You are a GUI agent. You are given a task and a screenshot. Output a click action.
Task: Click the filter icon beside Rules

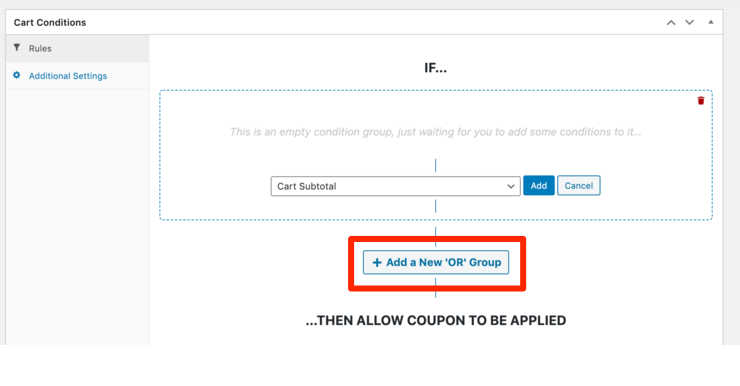point(17,48)
